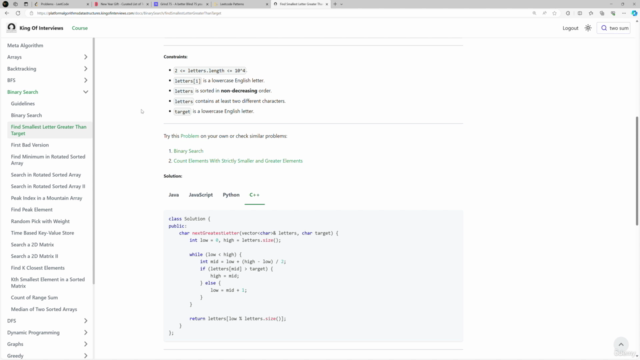Bookmark page with the star icon
Image resolution: width=640 pixels, height=360 pixels.
click(x=554, y=13)
